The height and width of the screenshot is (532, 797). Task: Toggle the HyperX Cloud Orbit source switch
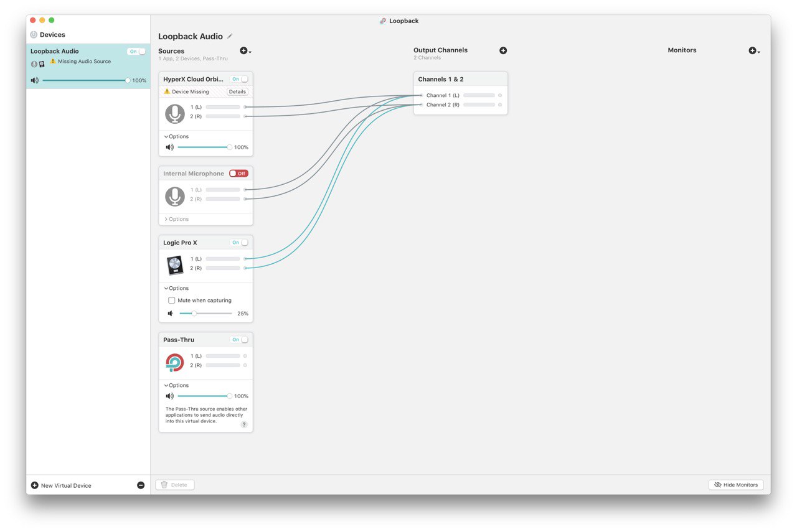239,79
